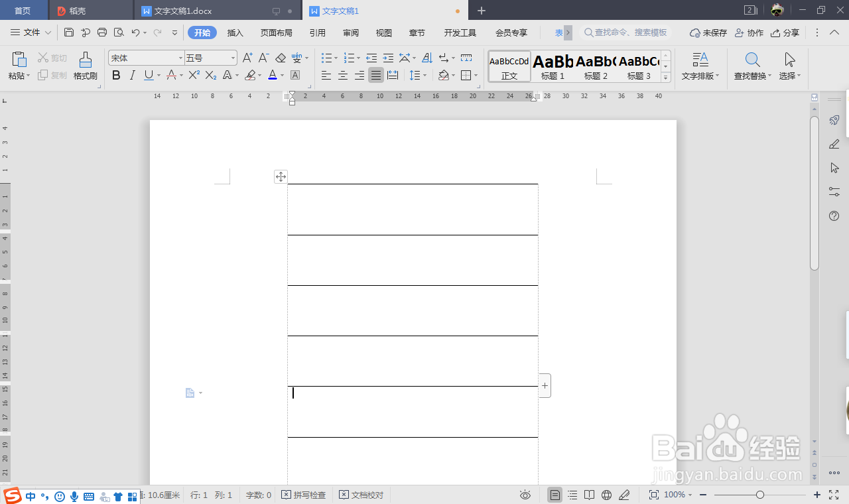Click the 未保存 cloud save button

(x=708, y=32)
